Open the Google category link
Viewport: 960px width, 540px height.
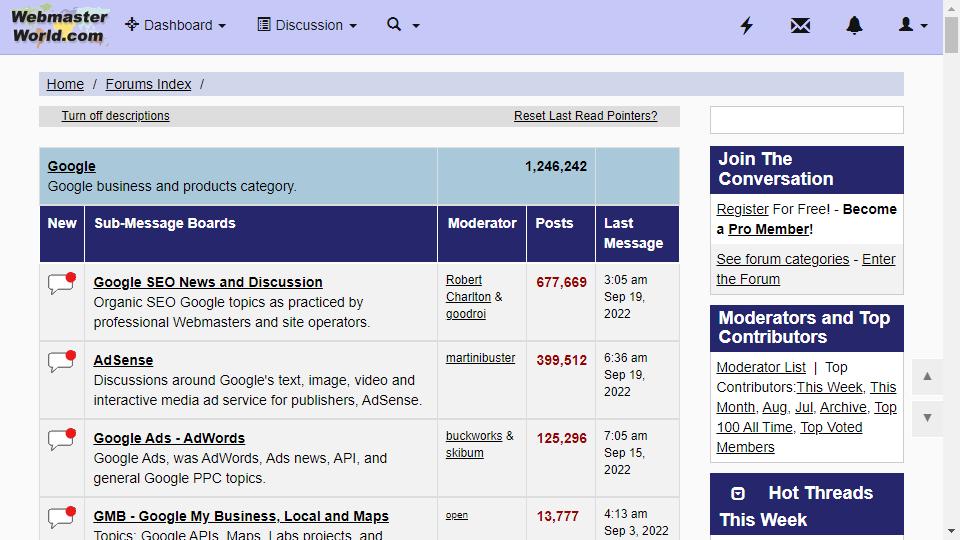[72, 166]
